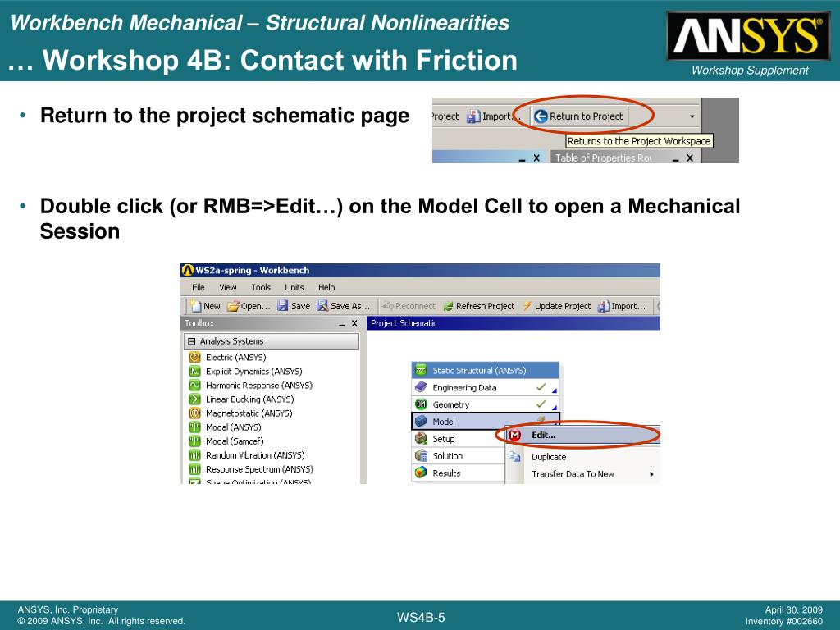Choose Edit... from context menu
This screenshot has width=840, height=630.
click(x=583, y=435)
